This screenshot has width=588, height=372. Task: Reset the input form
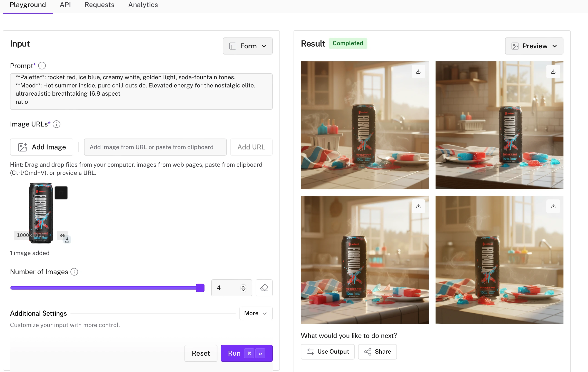pos(201,353)
